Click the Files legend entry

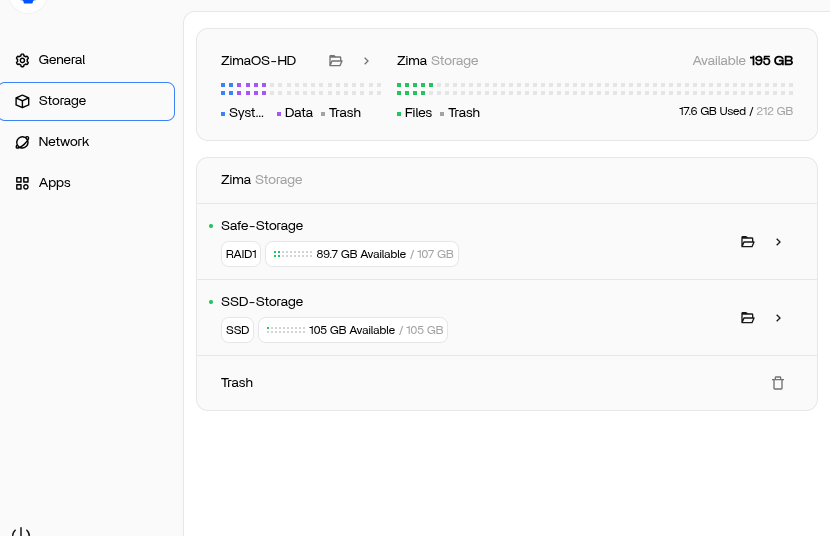click(x=414, y=113)
